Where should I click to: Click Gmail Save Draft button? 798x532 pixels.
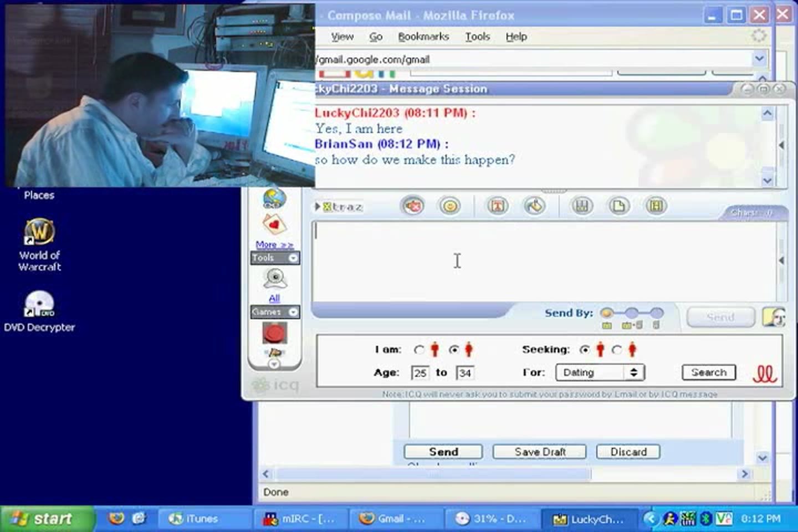(539, 452)
